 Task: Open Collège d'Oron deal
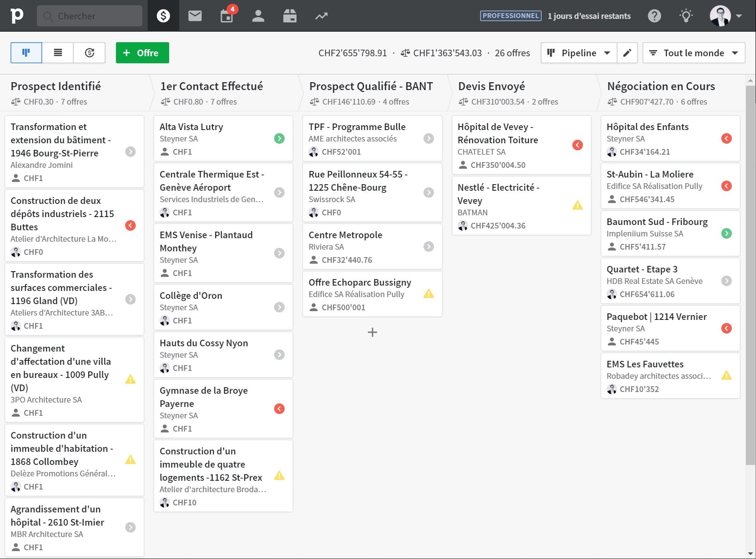click(x=223, y=307)
